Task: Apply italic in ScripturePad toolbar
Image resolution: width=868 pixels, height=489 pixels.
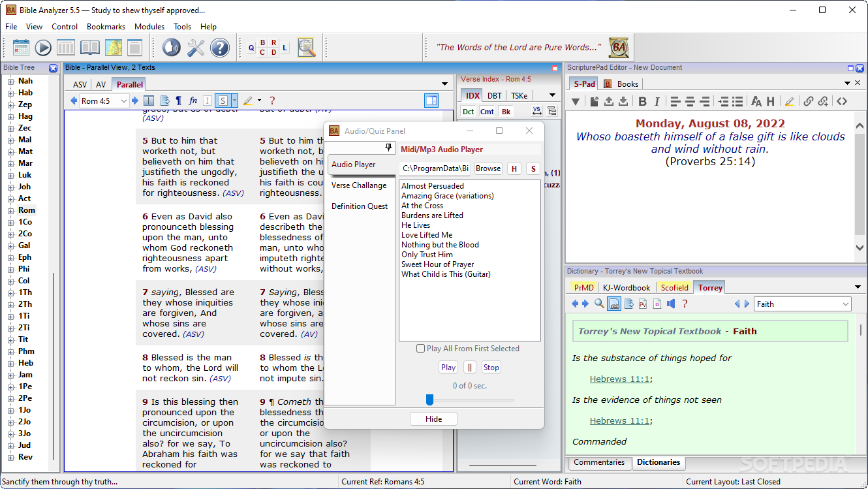Action: 657,101
